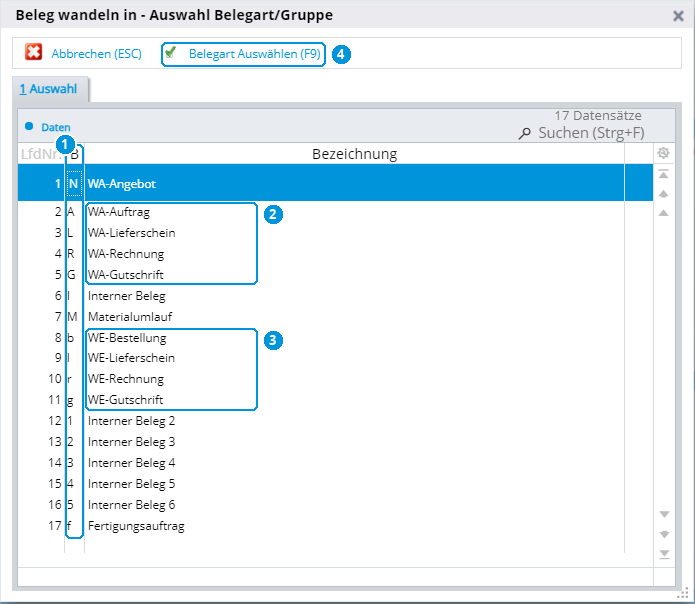This screenshot has width=695, height=604.
Task: Select the WA-Angebot row
Action: (336, 183)
